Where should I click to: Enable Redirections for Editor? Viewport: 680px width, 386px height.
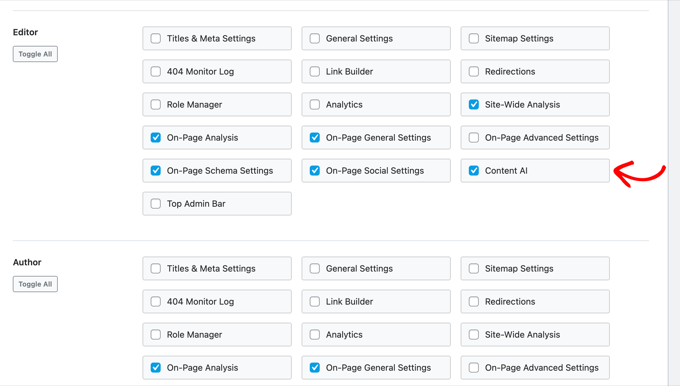(x=474, y=71)
